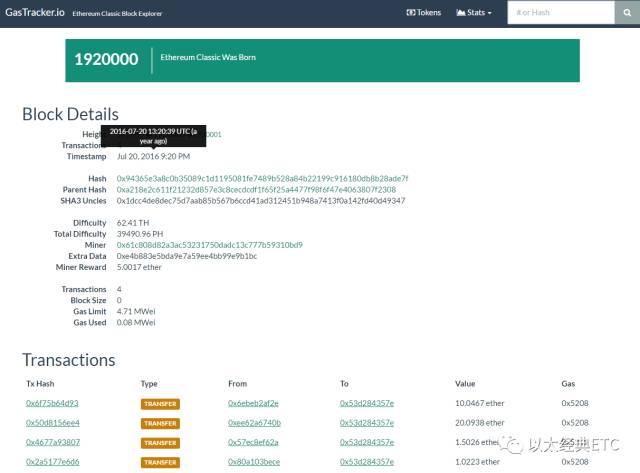This screenshot has height=473, width=640.
Task: Open transaction 0x2a5177e6d6
Action: (x=53, y=462)
